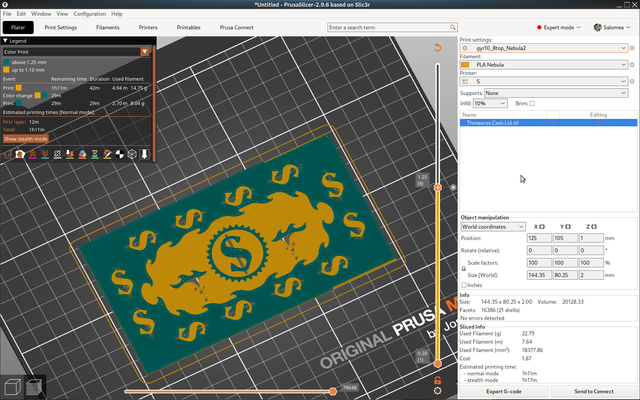Open PLA Nebula filament dropdown
Image resolution: width=640 pixels, height=400 pixels.
coord(544,64)
